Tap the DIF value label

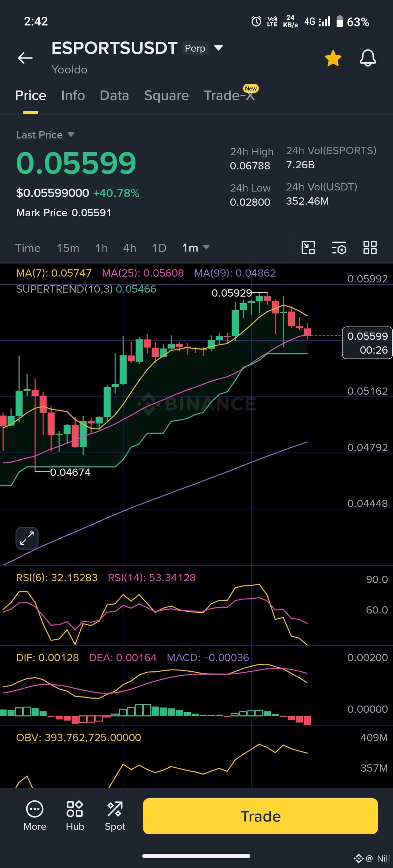(x=47, y=658)
